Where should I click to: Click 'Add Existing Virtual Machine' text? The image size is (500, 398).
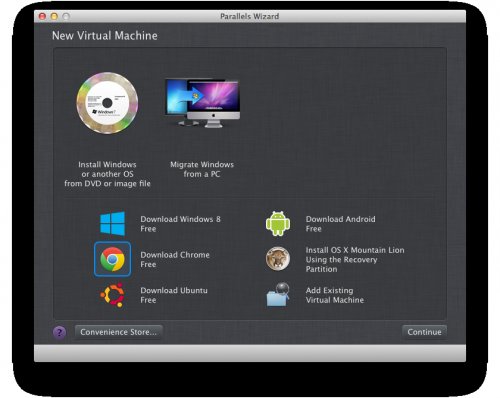tap(335, 295)
